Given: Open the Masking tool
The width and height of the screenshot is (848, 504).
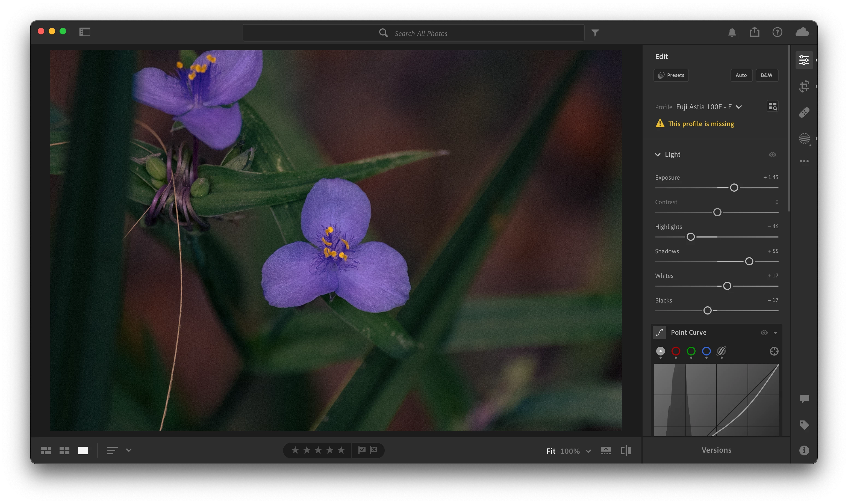Looking at the screenshot, I should (804, 139).
